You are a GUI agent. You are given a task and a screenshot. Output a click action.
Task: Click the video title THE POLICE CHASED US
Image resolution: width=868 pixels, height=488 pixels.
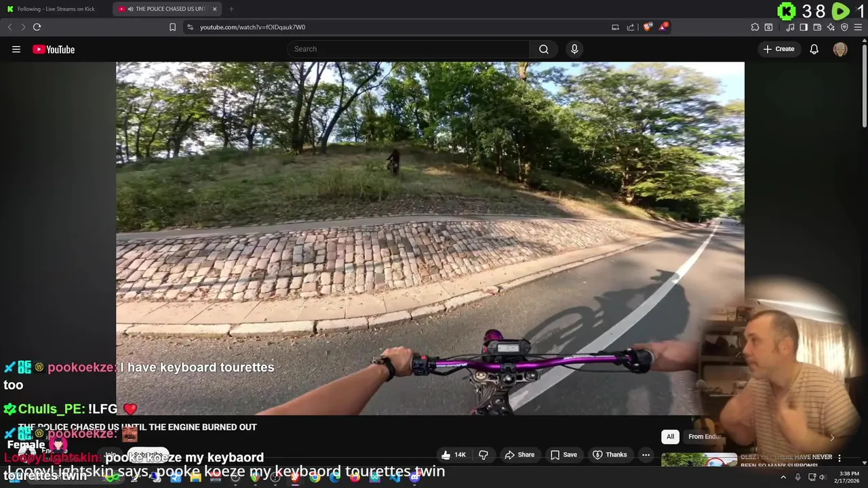(137, 427)
